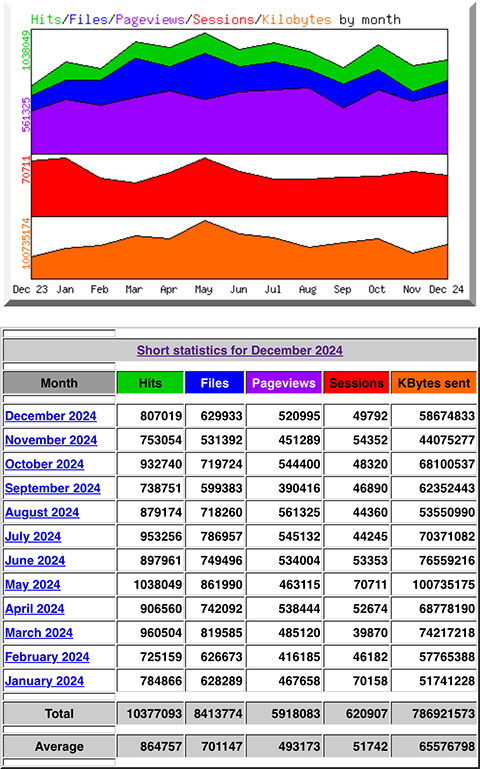Select May 2024 sessions value 70711
The width and height of the screenshot is (480, 769).
point(368,585)
